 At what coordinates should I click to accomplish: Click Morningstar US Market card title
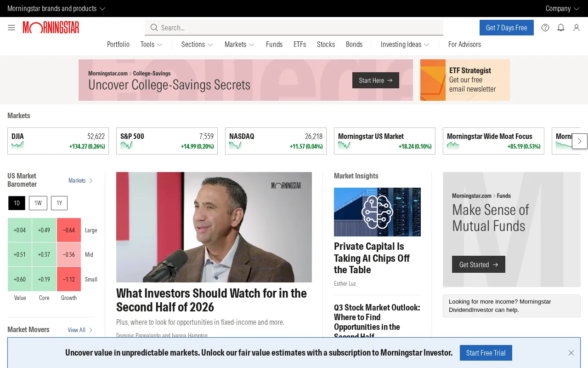(371, 136)
